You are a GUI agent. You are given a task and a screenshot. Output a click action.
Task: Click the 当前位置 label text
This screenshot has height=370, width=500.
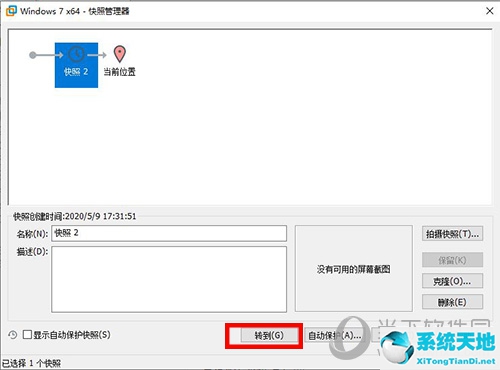[x=120, y=72]
